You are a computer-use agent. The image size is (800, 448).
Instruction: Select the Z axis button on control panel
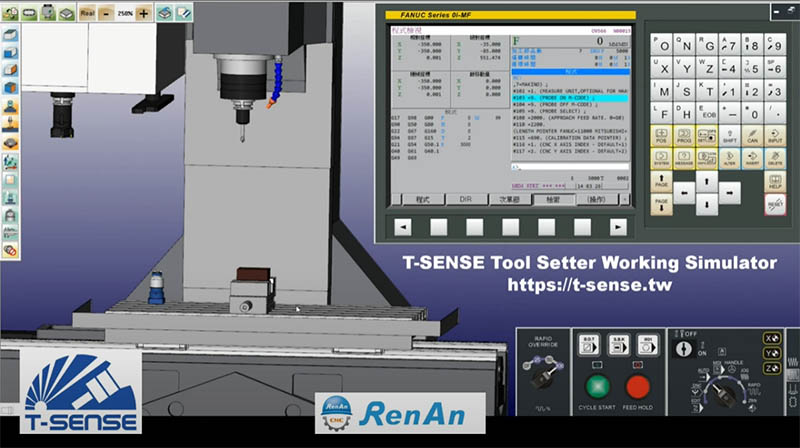coord(771,368)
